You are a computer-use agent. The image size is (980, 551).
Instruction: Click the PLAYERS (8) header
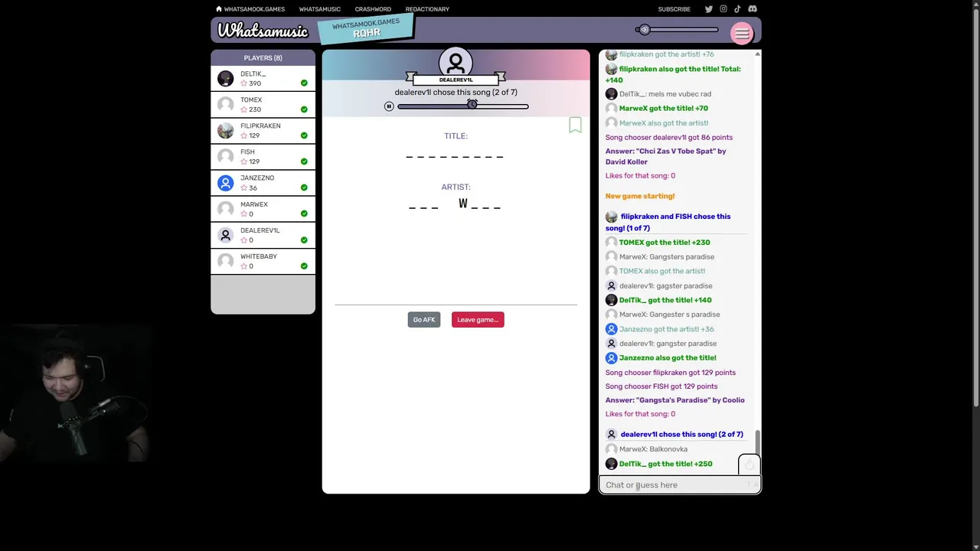point(263,58)
